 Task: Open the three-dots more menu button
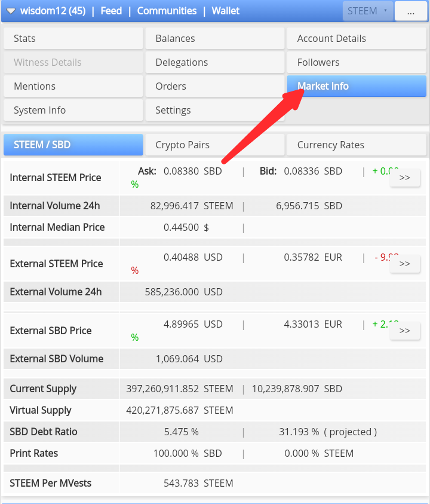pos(411,11)
